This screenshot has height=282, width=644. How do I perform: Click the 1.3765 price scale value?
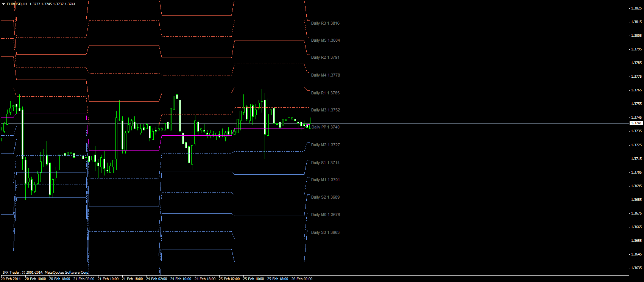pos(636,90)
